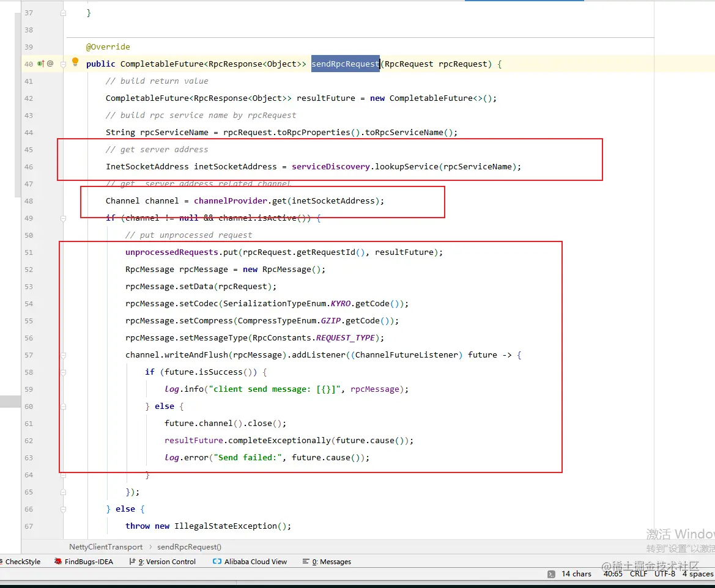Click GZIP in the setCompress call
This screenshot has width=715, height=588.
click(331, 321)
